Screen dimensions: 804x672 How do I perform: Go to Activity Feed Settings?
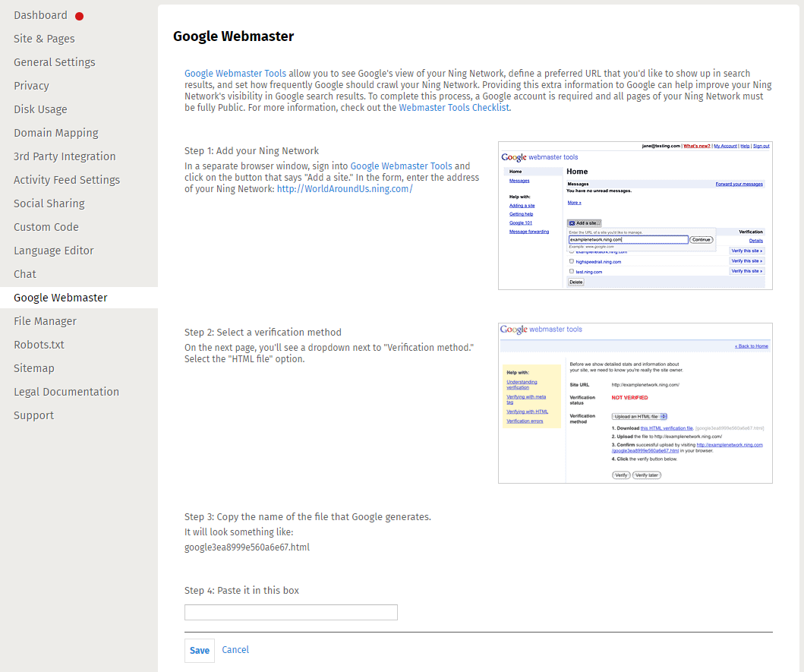(x=67, y=180)
